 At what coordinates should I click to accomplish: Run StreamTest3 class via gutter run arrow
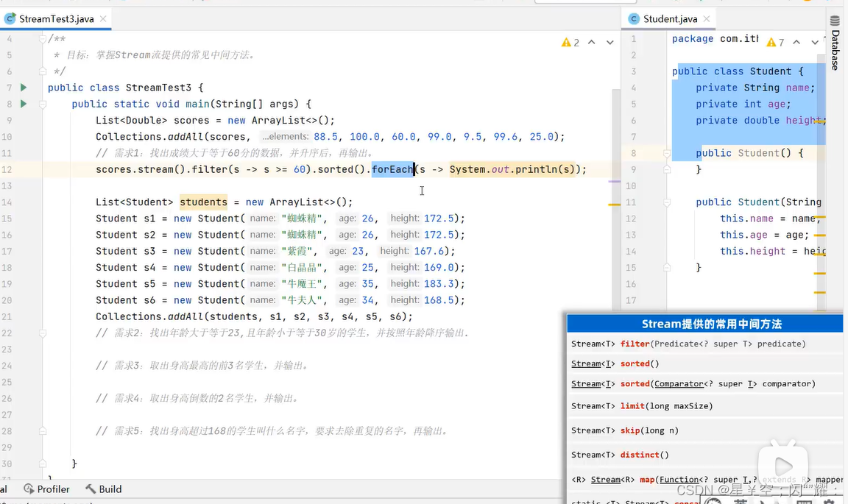pos(23,87)
